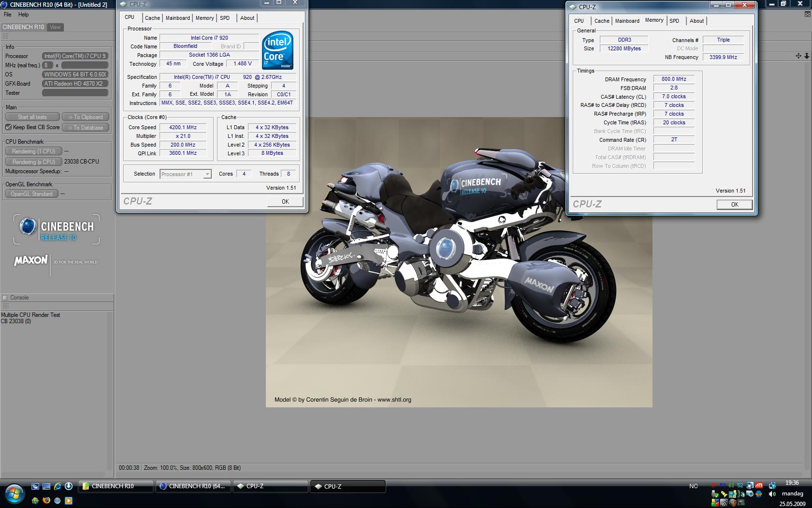
Task: Switch to CINEBENCH R10 panel tab
Action: [23, 27]
